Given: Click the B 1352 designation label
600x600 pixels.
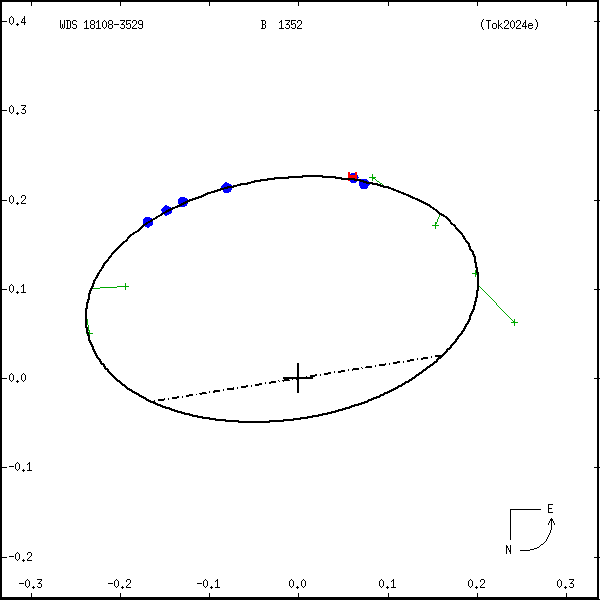Looking at the screenshot, I should tap(281, 25).
